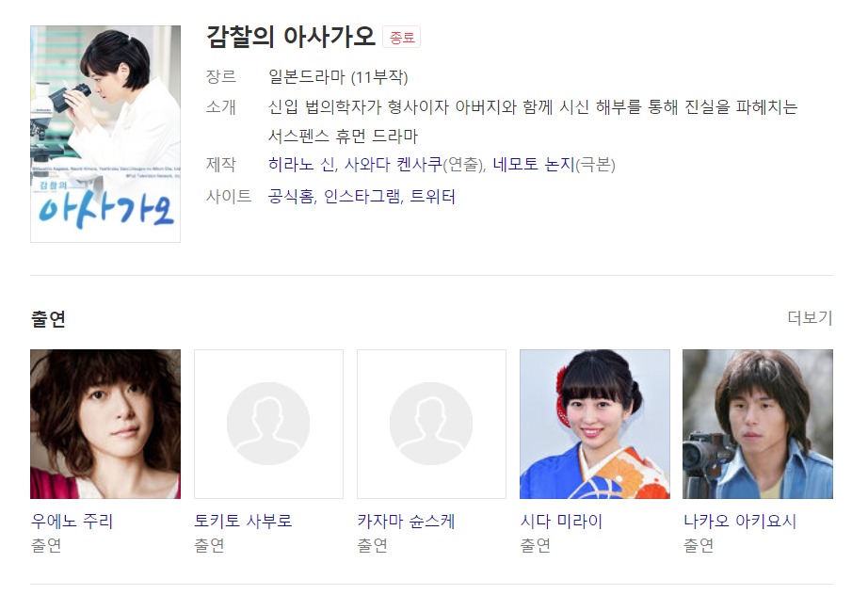The height and width of the screenshot is (595, 868).
Task: Open the 나카오 아키요시 cast photo
Action: (757, 424)
